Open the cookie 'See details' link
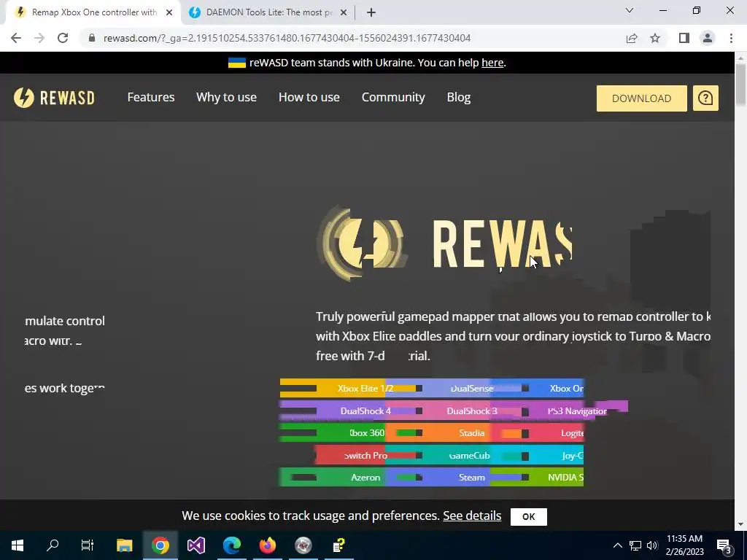 tap(472, 516)
